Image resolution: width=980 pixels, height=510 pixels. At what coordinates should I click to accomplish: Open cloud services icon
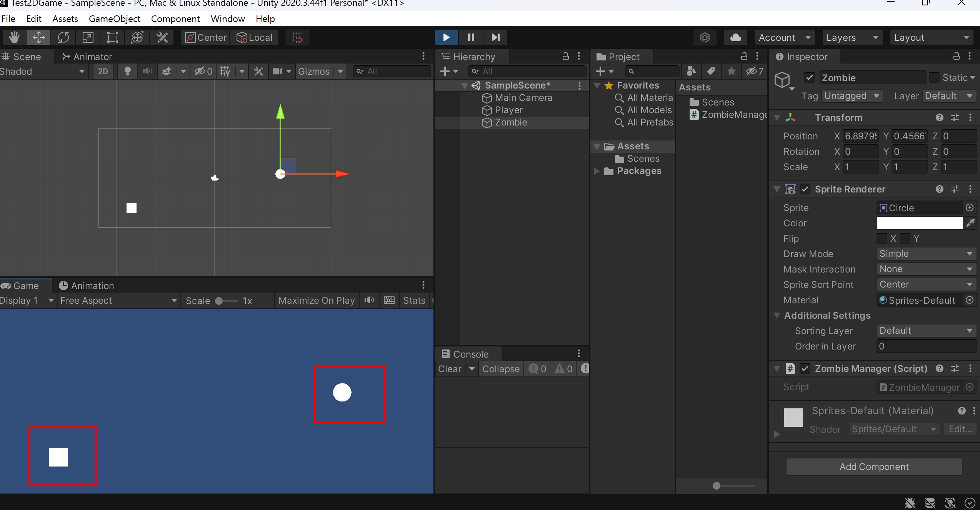(735, 37)
